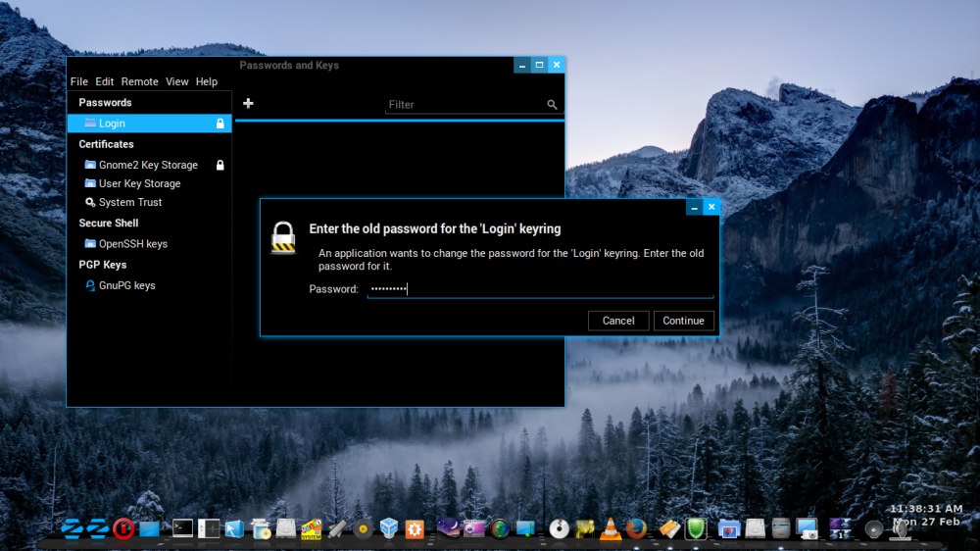The width and height of the screenshot is (980, 551).
Task: Click the padlock icon in the keyring dialog
Action: (283, 237)
